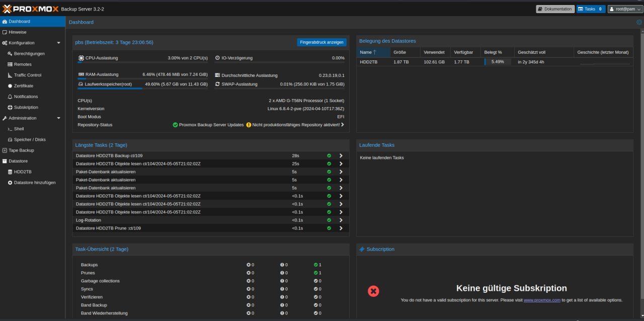Click the red X invalid subscription icon
The height and width of the screenshot is (321, 644).
(373, 291)
